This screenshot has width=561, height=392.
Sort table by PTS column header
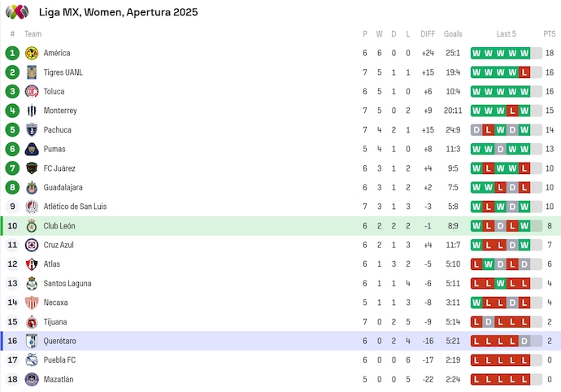tap(550, 34)
